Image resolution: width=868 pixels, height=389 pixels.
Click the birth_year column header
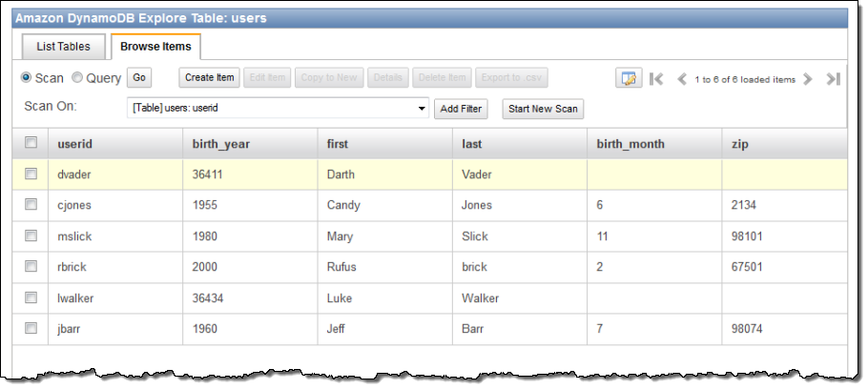220,144
